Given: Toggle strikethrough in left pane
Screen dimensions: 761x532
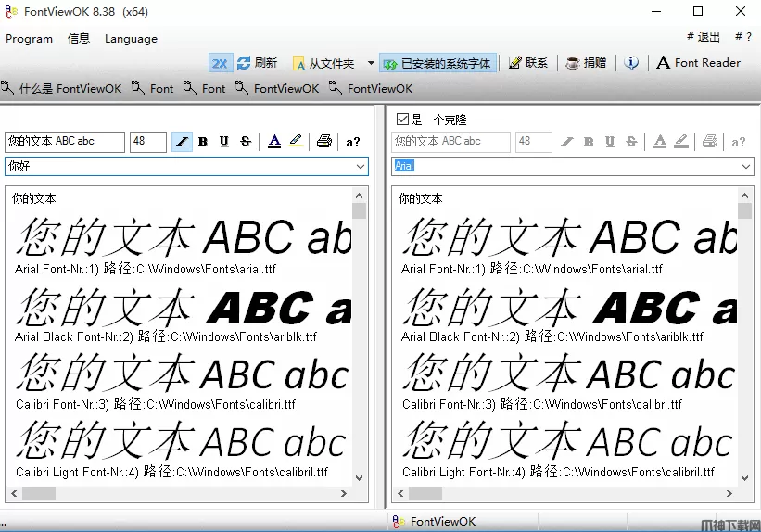Looking at the screenshot, I should click(246, 142).
